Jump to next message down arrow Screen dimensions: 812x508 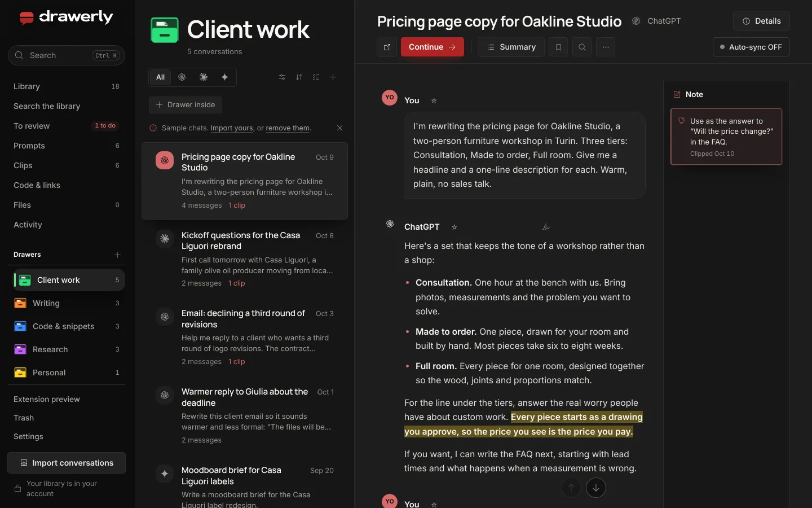click(x=596, y=488)
